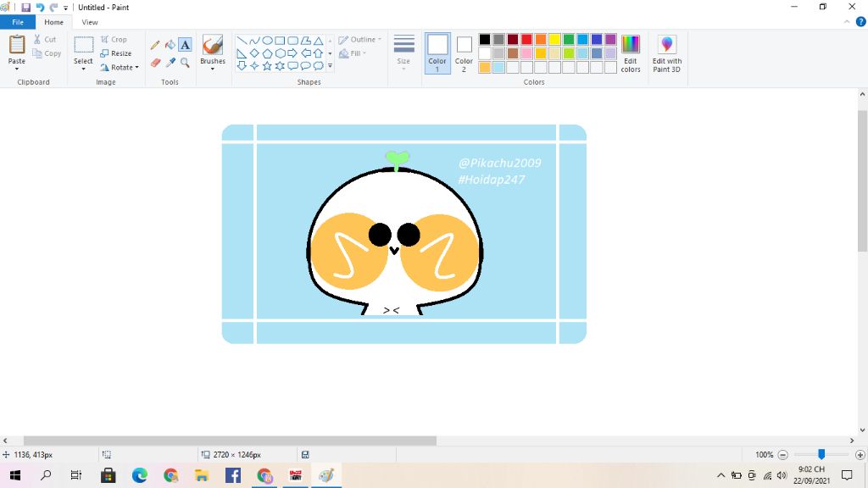Select the Rounded rectangle shape
The width and height of the screenshot is (868, 488).
292,41
